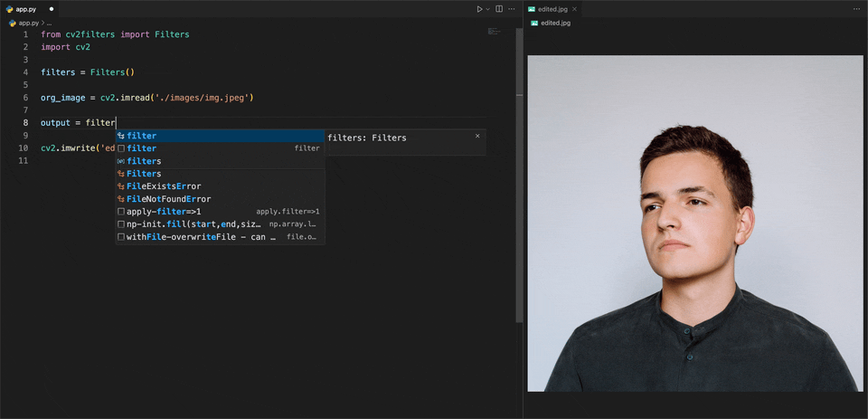This screenshot has width=868, height=419.
Task: Select the edited.jpg tab
Action: coord(553,9)
